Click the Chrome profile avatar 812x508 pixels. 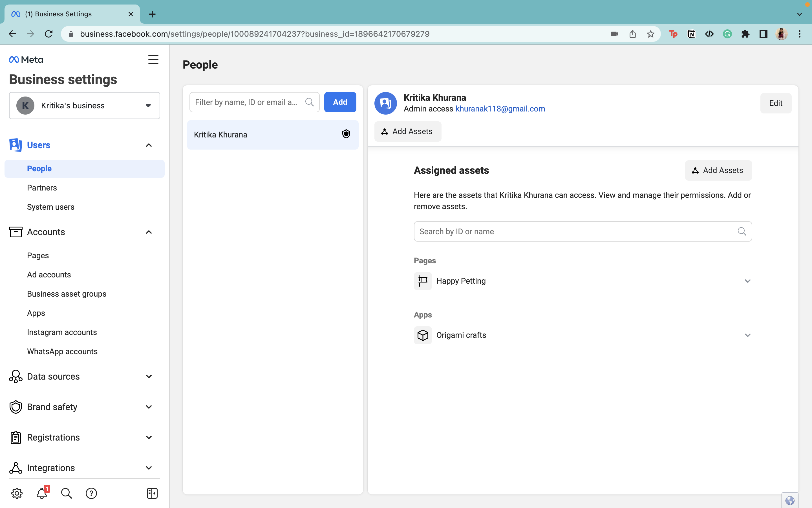pos(782,34)
